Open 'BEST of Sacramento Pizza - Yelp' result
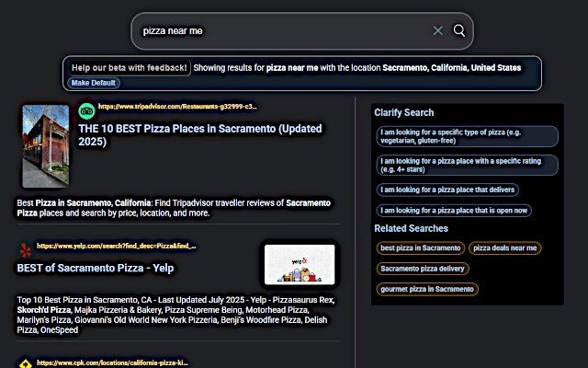Screen dimensions: 588x368 point(96,268)
